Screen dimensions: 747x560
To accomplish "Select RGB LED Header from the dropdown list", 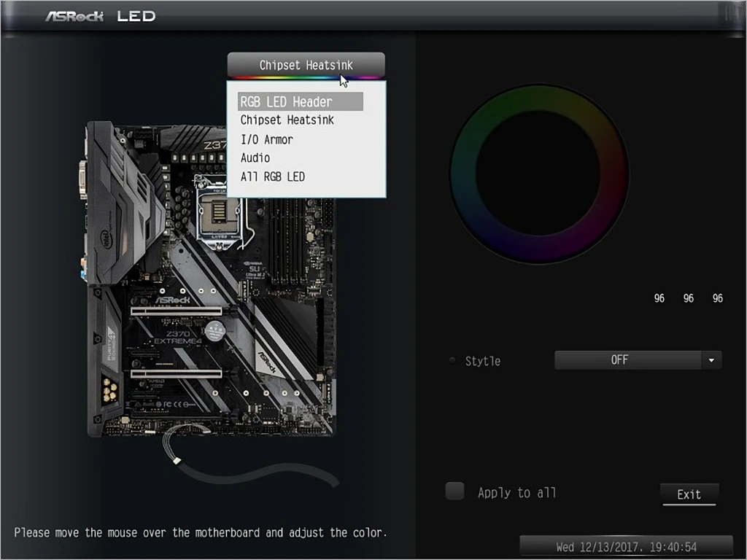I will point(300,101).
